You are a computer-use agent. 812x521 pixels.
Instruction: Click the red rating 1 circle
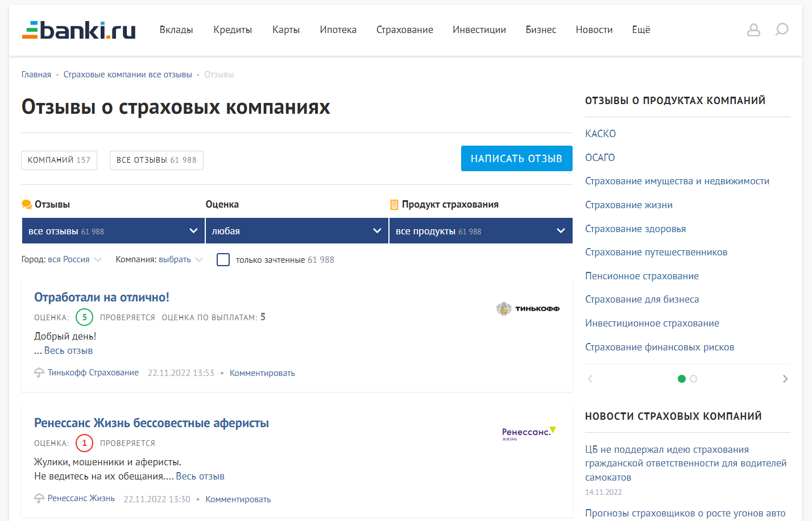[84, 443]
